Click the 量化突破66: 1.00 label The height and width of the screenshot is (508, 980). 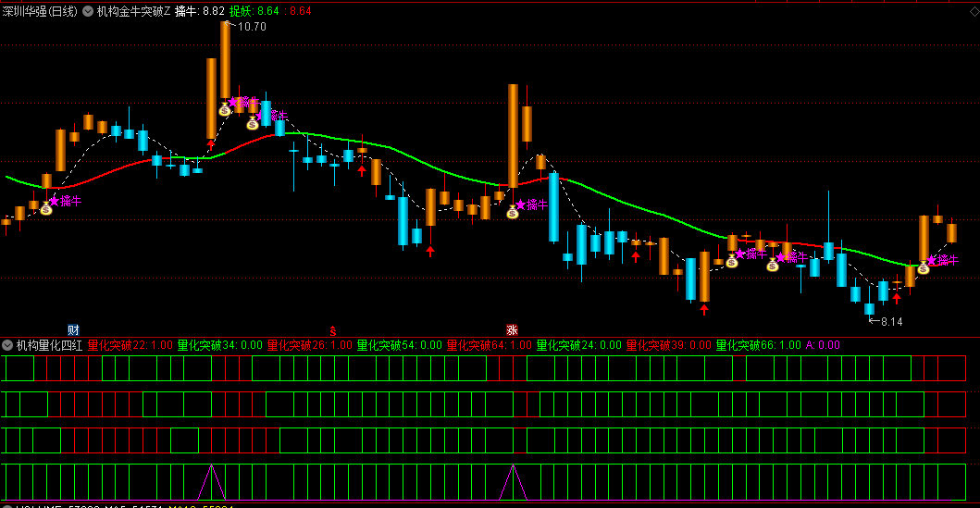[759, 345]
